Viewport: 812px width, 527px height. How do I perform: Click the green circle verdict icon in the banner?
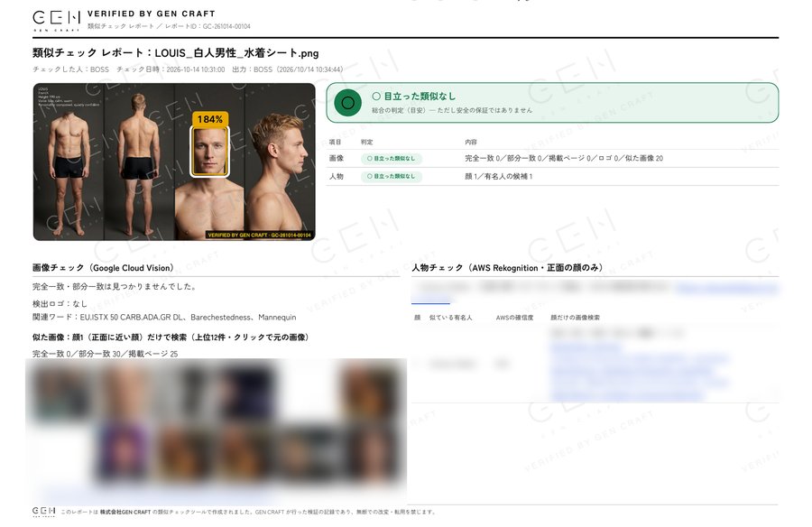pyautogui.click(x=348, y=103)
